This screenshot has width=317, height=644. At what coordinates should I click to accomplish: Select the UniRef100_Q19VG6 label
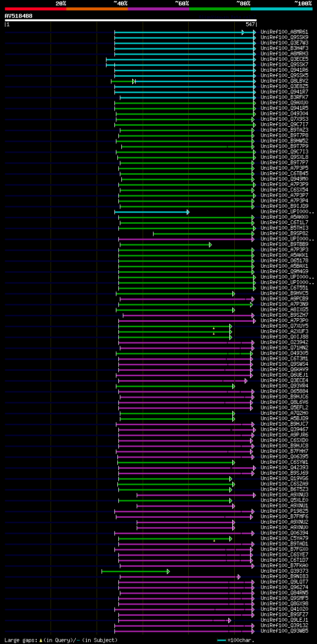285,479
